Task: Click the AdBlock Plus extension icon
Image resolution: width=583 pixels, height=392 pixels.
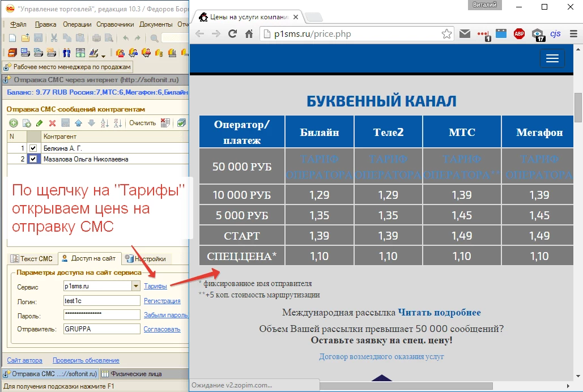Action: tap(519, 34)
